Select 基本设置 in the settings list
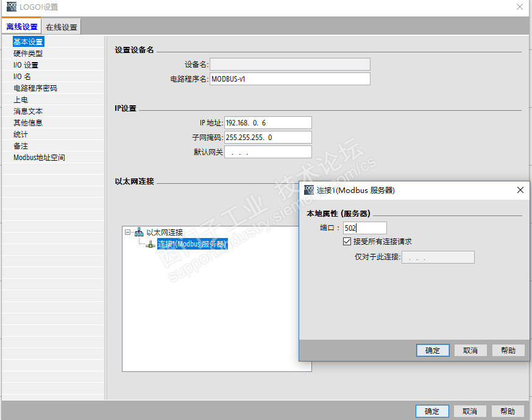The width and height of the screenshot is (532, 420). [28, 41]
